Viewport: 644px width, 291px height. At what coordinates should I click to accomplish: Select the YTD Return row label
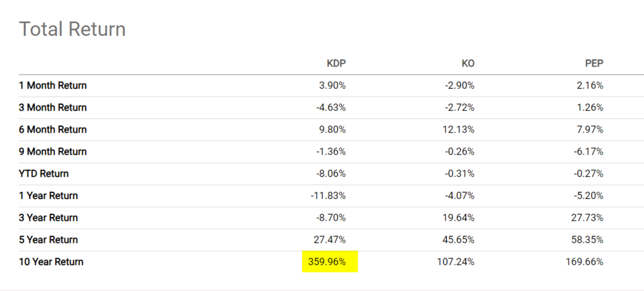click(44, 174)
